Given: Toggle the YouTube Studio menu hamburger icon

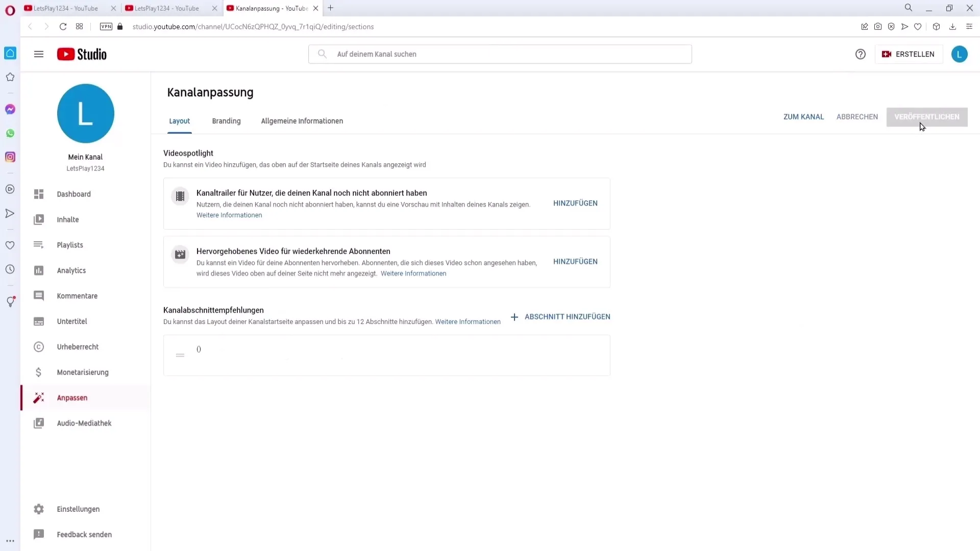Looking at the screenshot, I should point(38,54).
